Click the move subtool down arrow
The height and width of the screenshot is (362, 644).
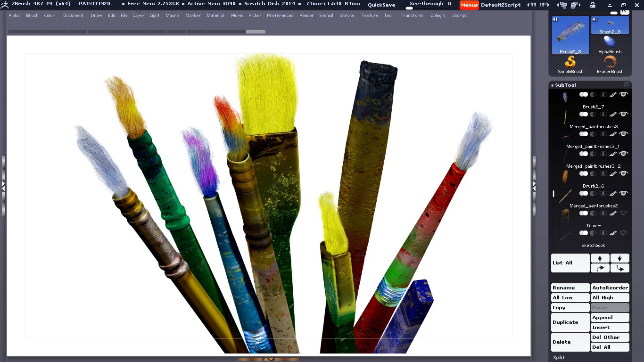coord(619,258)
